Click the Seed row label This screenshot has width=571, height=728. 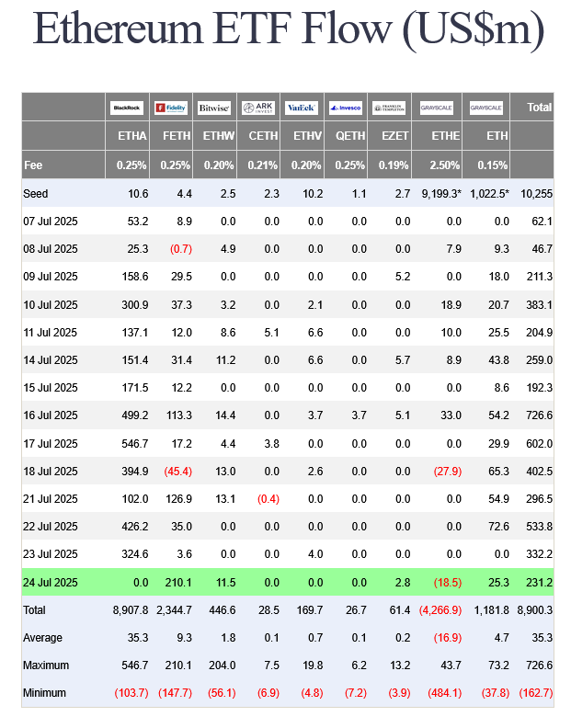(x=36, y=193)
